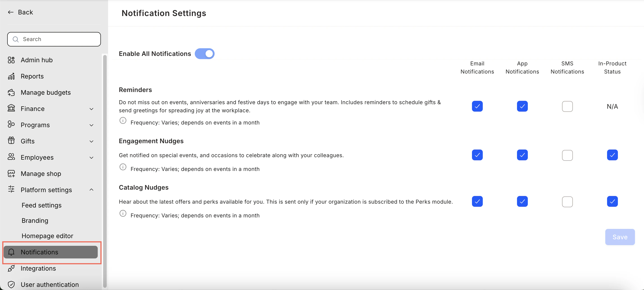
Task: Click the N/A status for Reminders
Action: coord(612,106)
